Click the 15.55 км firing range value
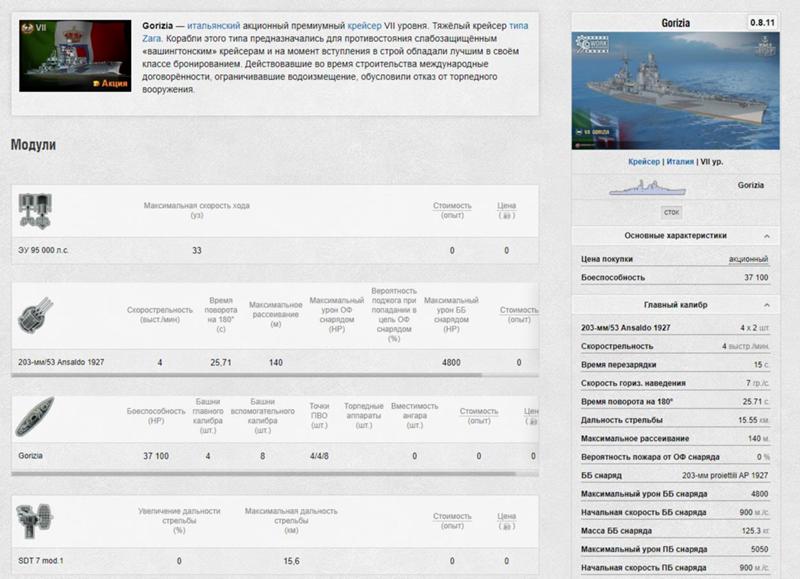 (753, 420)
